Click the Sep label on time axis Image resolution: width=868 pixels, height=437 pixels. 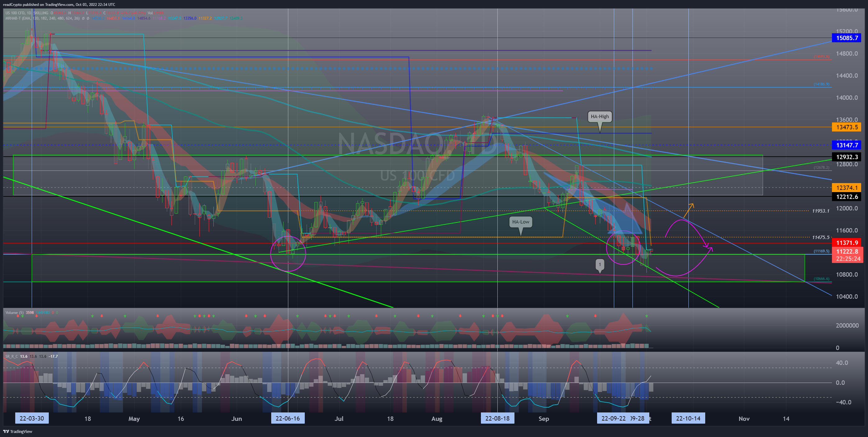click(544, 419)
